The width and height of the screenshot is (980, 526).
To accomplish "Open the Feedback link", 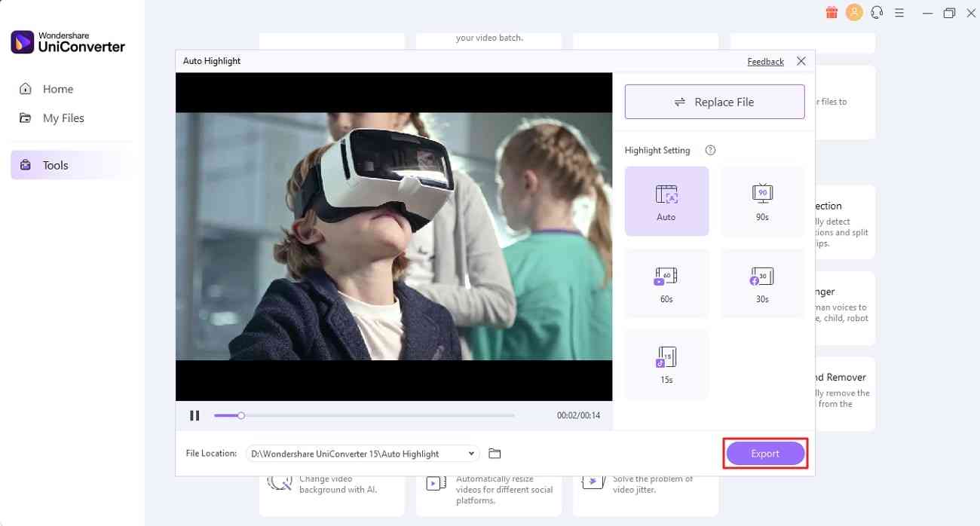I will pos(765,62).
